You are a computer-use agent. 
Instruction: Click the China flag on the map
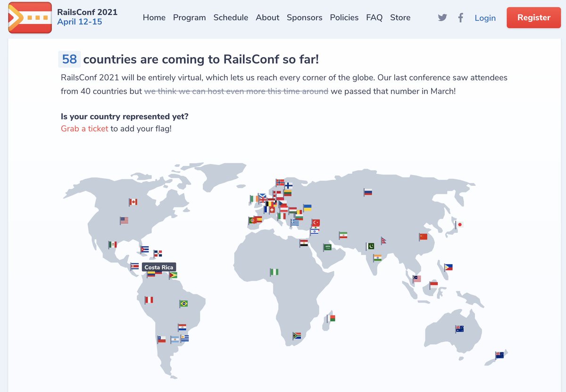tap(423, 237)
